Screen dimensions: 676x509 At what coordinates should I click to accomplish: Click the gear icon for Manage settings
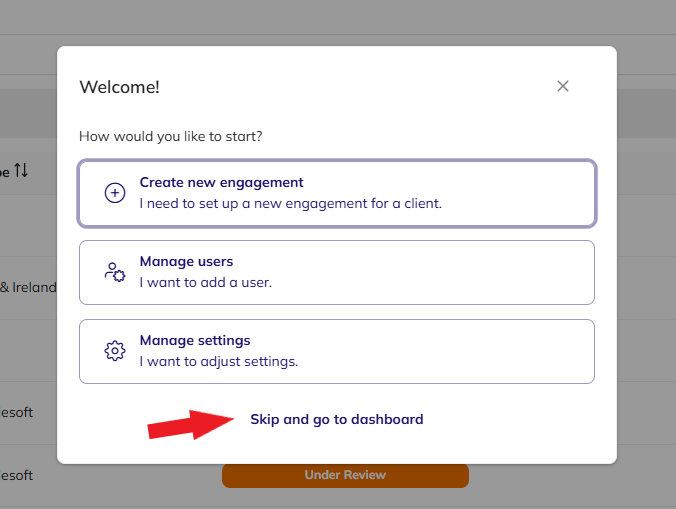point(115,351)
